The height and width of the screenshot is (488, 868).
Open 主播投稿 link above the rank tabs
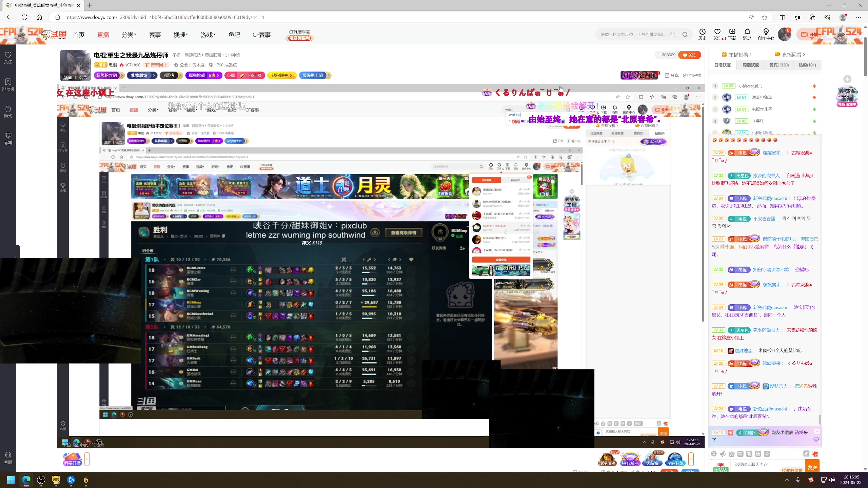point(736,55)
